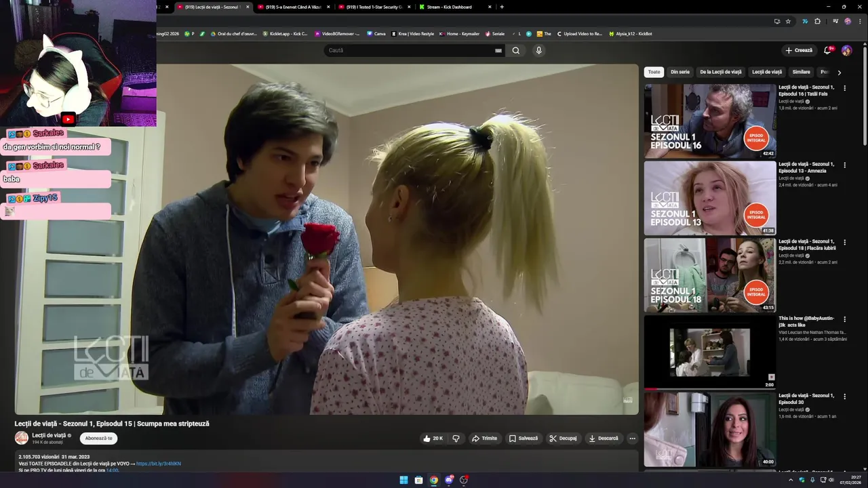Open Microsoft Store from the taskbar

[x=418, y=480]
